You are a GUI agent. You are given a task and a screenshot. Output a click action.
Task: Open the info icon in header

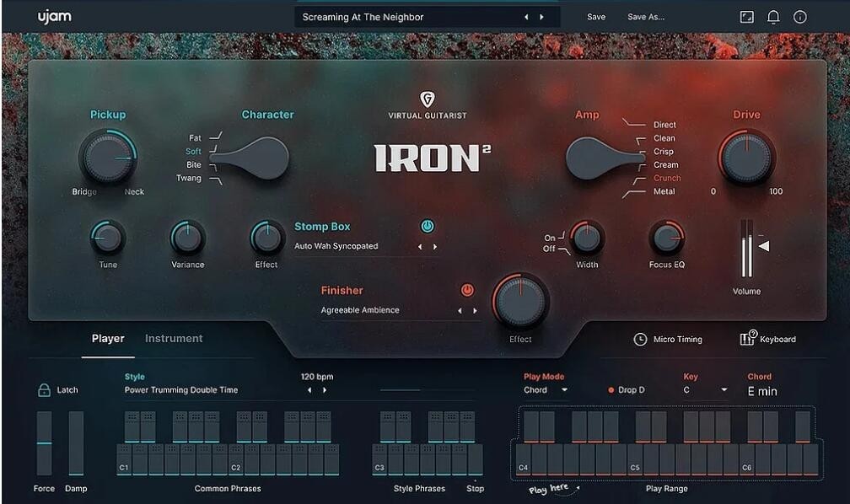point(800,17)
